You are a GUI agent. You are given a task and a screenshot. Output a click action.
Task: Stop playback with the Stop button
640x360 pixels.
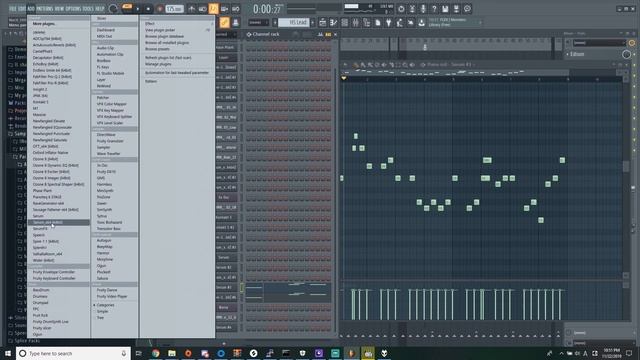coord(148,9)
